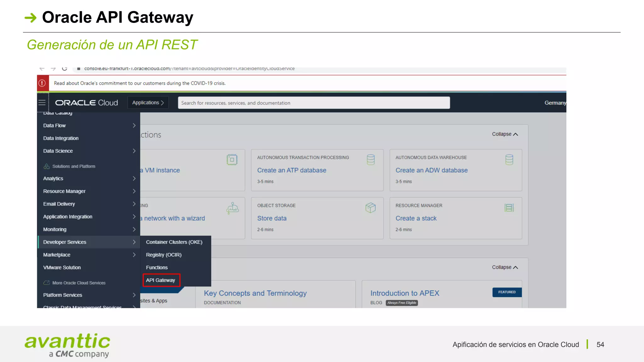Open Introduction to APEX link
The height and width of the screenshot is (362, 644).
tap(404, 293)
